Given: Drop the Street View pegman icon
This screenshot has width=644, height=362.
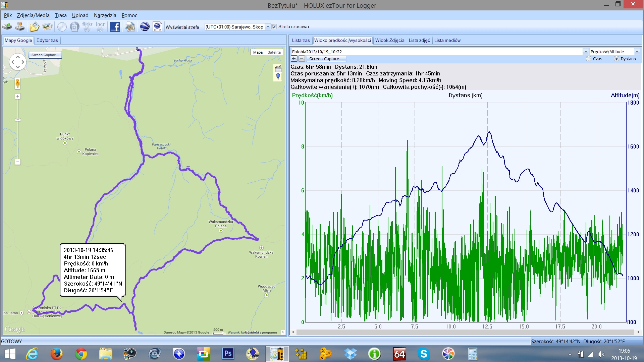Looking at the screenshot, I should (x=18, y=83).
